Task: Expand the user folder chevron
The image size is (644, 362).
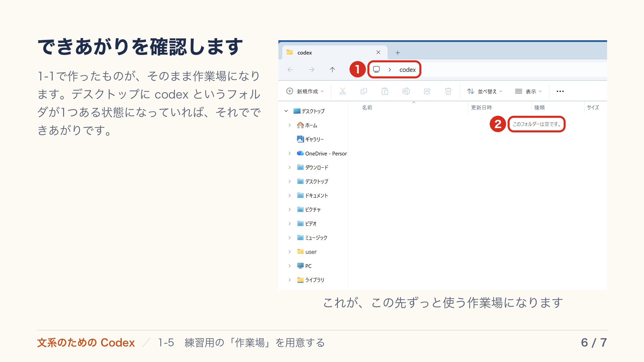Action: click(289, 252)
